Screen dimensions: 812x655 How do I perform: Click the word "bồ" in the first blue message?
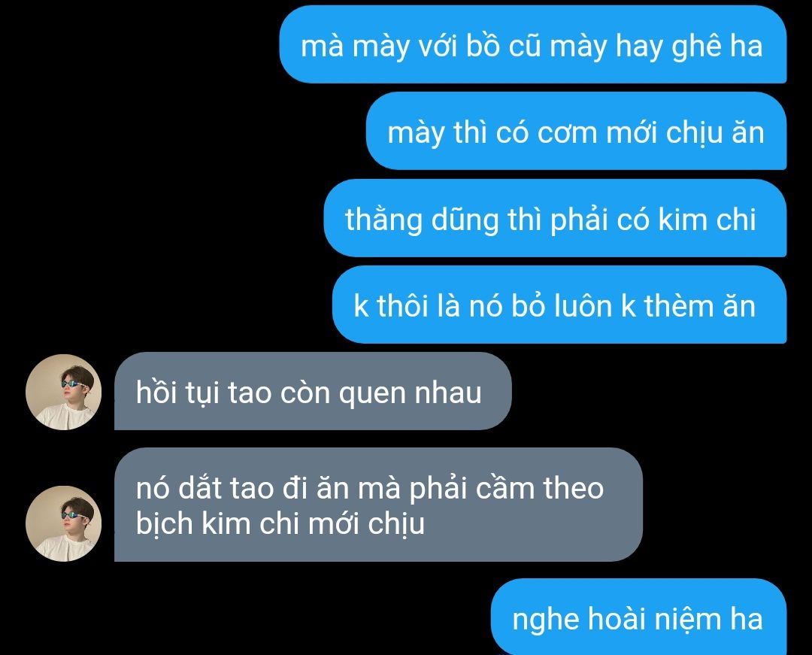[x=483, y=46]
